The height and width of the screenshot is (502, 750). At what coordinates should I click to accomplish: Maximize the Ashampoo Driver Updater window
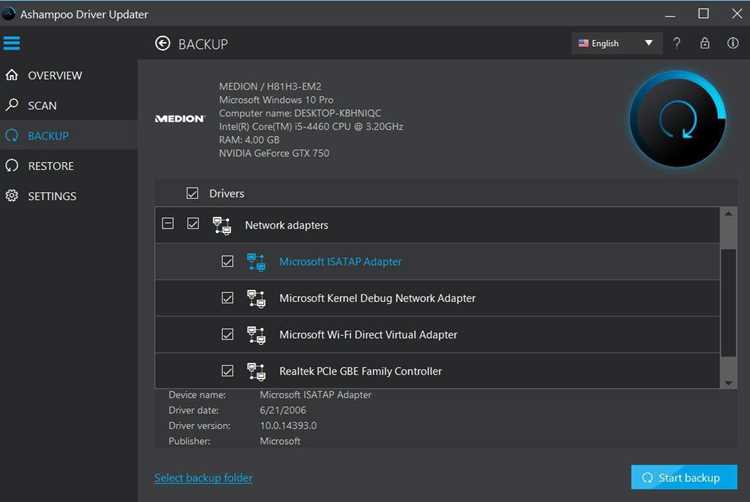(x=704, y=14)
